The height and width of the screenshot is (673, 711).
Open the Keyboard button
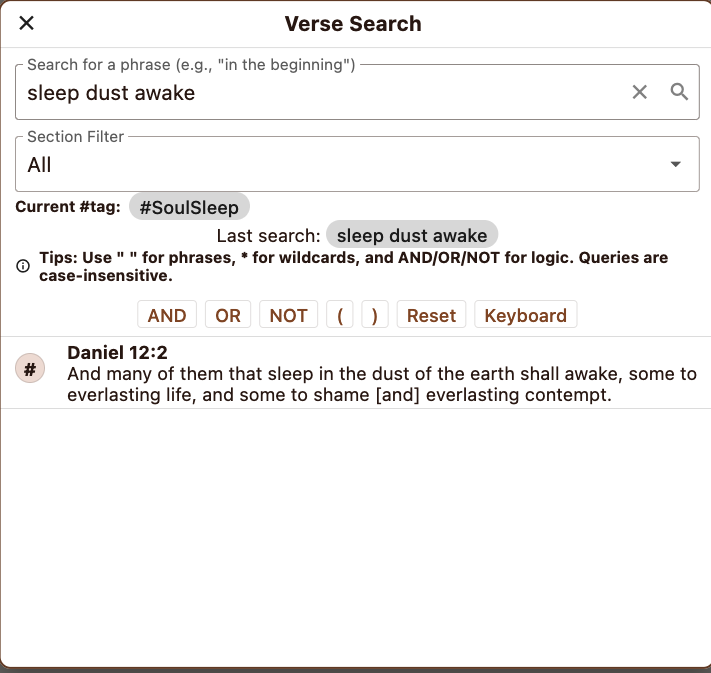[x=525, y=315]
